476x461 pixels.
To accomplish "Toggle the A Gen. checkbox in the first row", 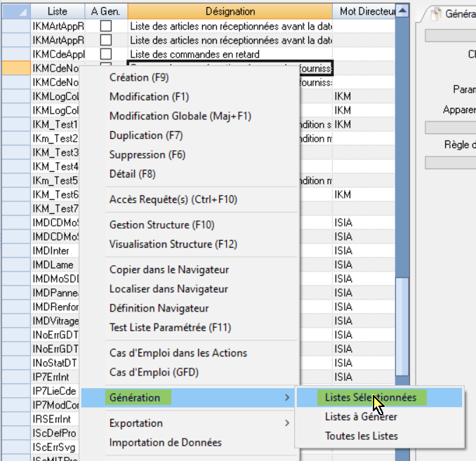I will coord(106,26).
